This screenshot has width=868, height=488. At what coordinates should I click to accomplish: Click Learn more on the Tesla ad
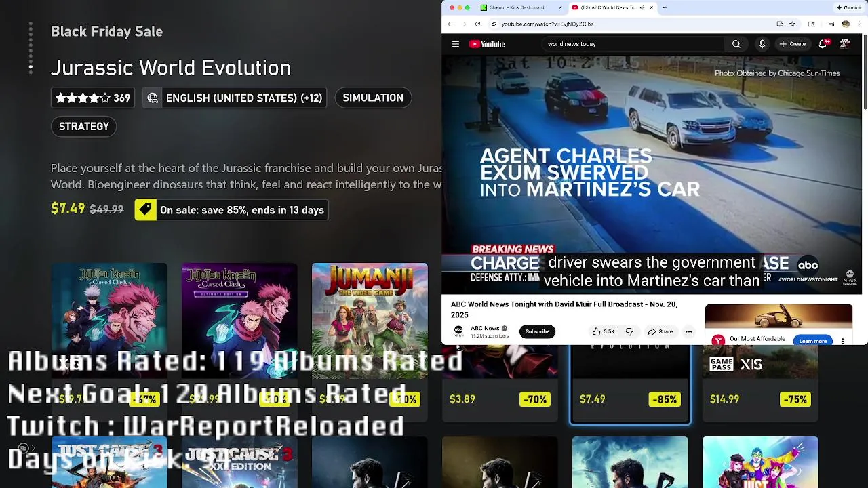click(x=812, y=341)
